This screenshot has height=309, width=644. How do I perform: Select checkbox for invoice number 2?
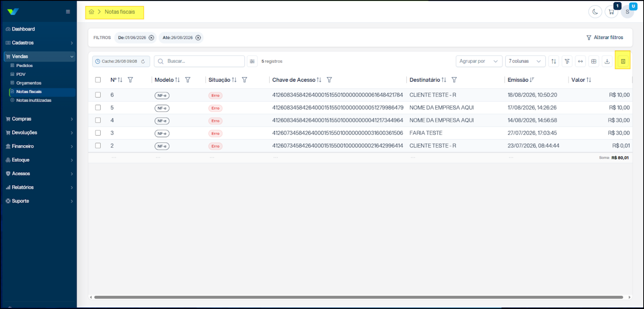point(98,145)
